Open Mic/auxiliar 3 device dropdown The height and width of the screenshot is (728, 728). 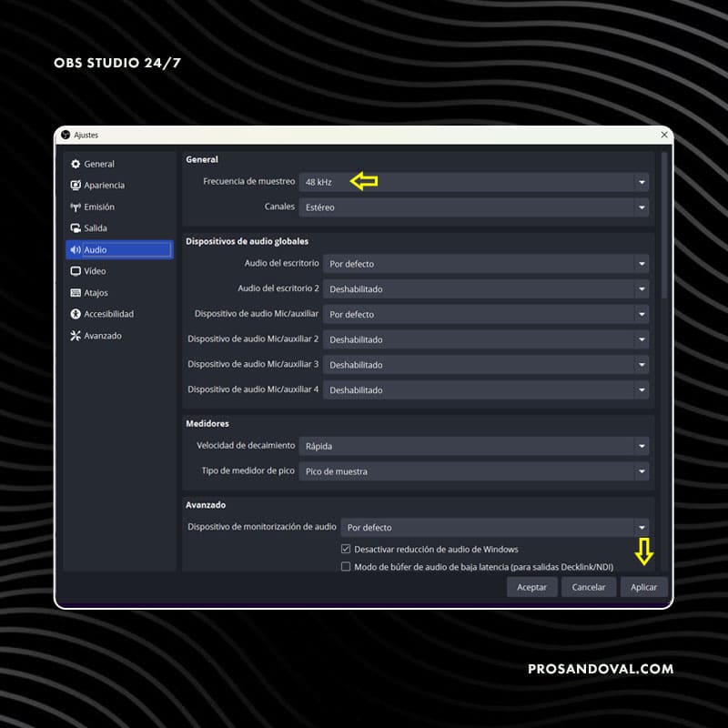click(486, 365)
